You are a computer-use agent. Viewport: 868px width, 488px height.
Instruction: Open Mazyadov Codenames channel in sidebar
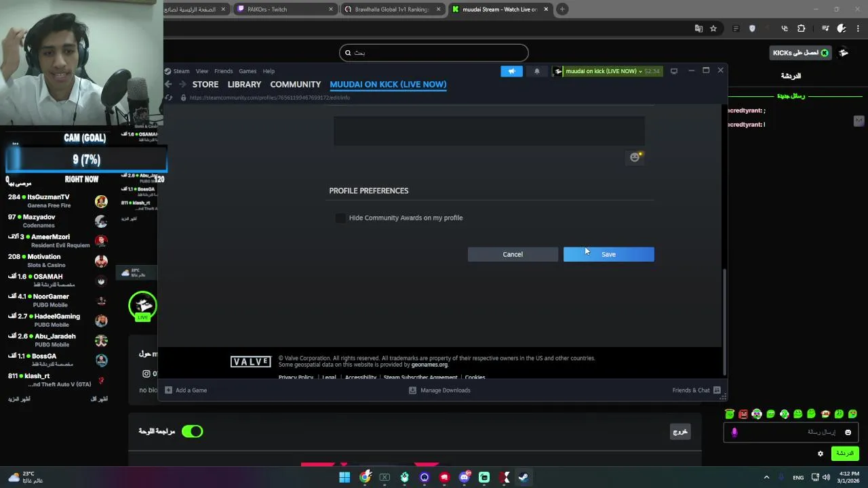(57, 221)
